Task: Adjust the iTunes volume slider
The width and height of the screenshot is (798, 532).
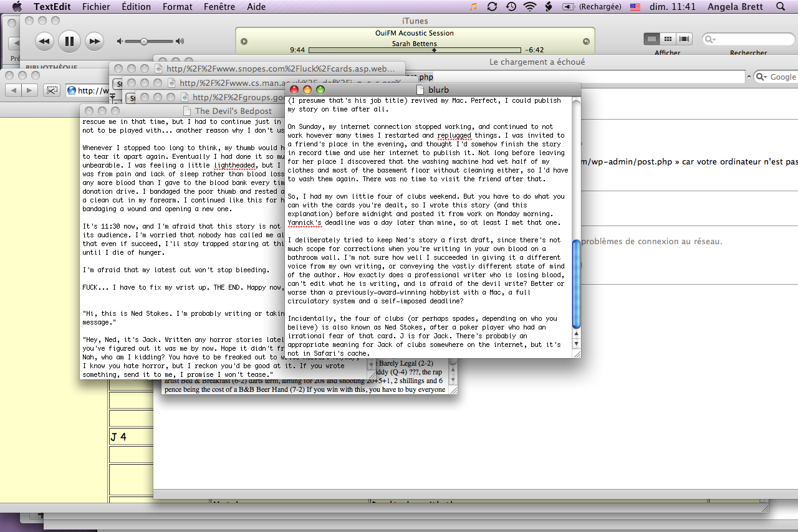Action: [x=144, y=42]
